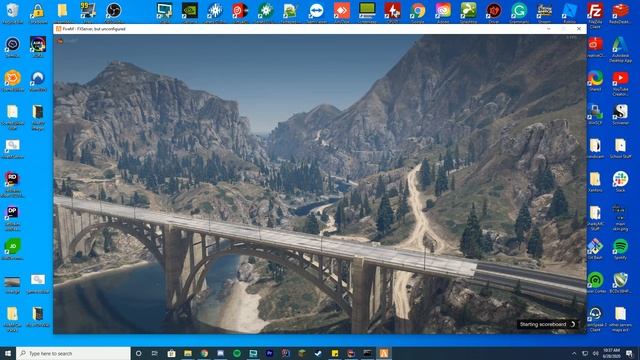Screen dimensions: 640x360
Task: Open Microsoft Store from the taskbar
Action: (x=171, y=353)
